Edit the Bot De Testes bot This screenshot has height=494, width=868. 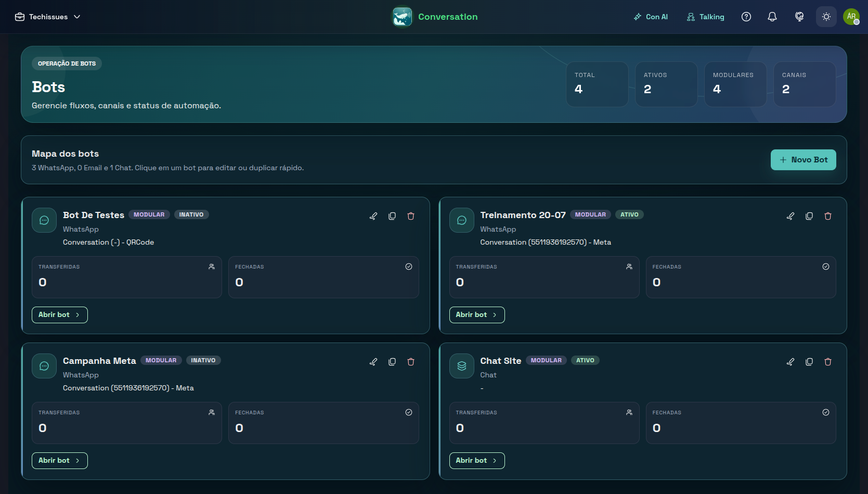(373, 216)
